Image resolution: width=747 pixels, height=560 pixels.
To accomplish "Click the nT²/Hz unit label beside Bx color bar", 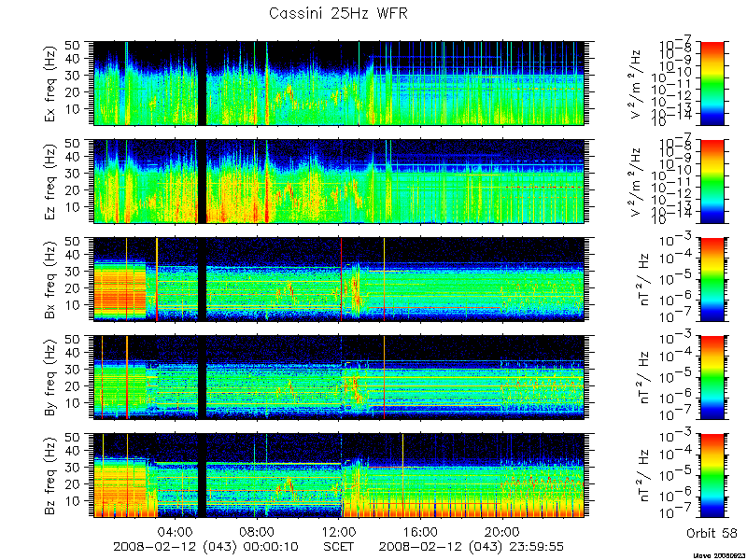I will pyautogui.click(x=642, y=279).
